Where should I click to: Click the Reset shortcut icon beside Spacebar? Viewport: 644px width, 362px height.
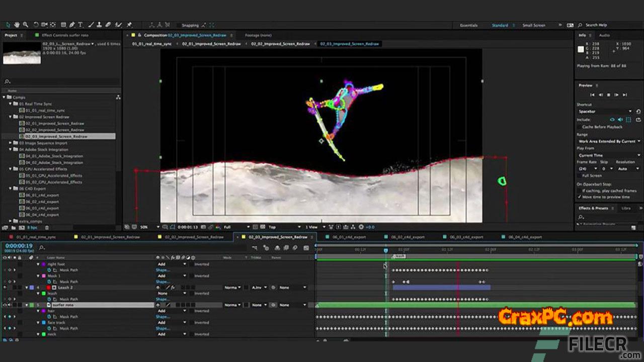point(638,112)
